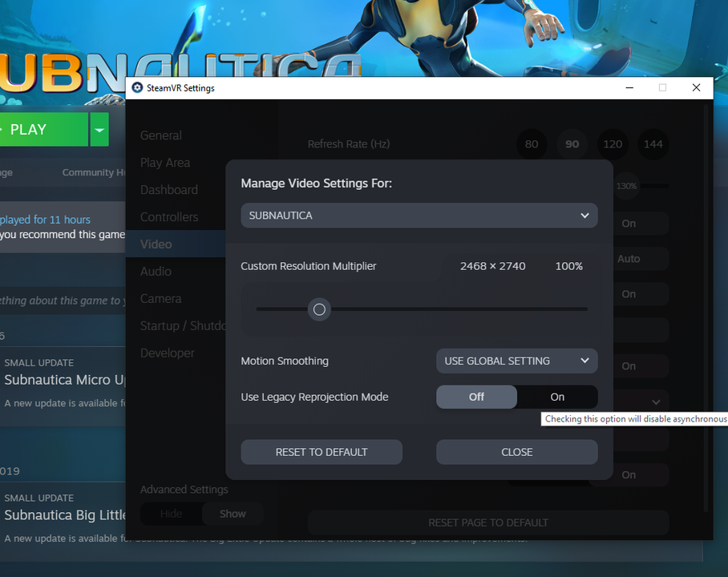Screen dimensions: 728x577
Task: Select 80 Hz refresh rate
Action: tap(532, 144)
